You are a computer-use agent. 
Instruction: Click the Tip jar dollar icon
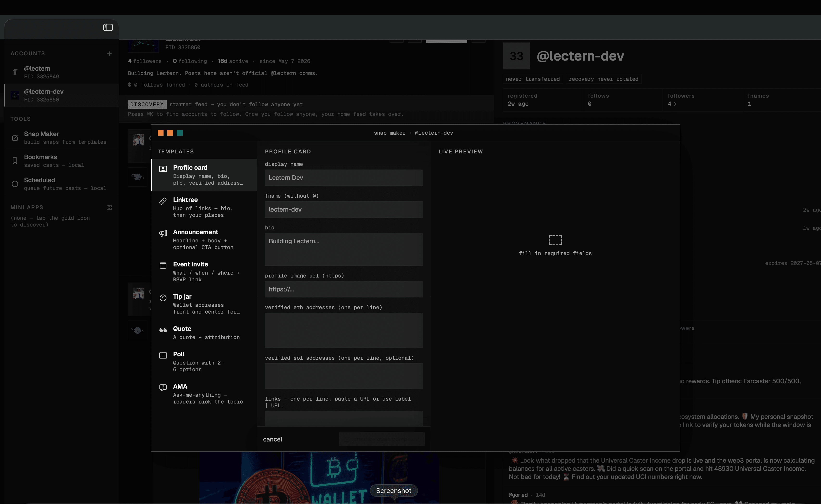pyautogui.click(x=163, y=298)
